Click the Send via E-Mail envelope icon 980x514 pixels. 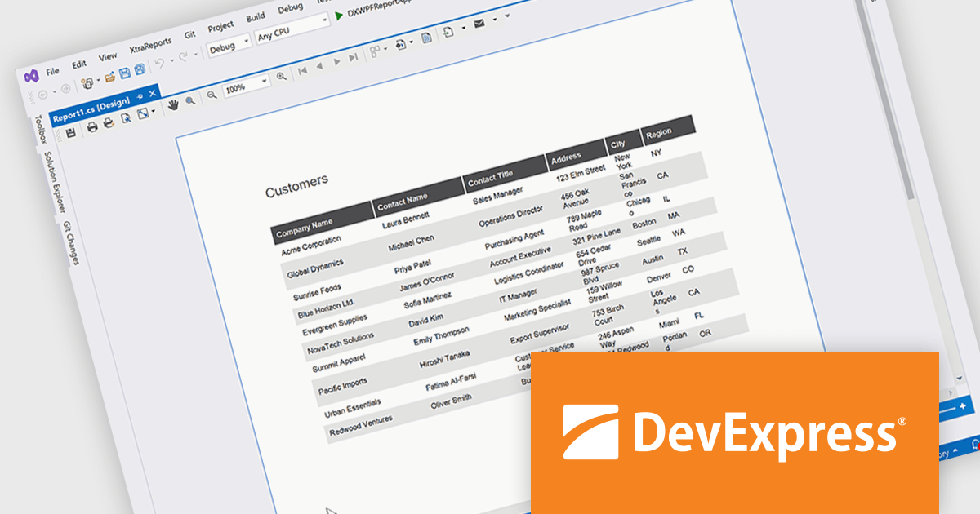coord(479,24)
